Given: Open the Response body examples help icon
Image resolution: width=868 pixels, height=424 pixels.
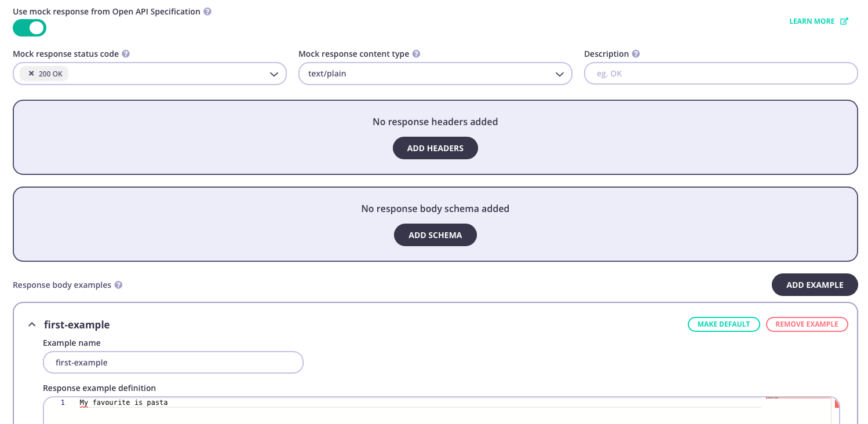Looking at the screenshot, I should (118, 284).
